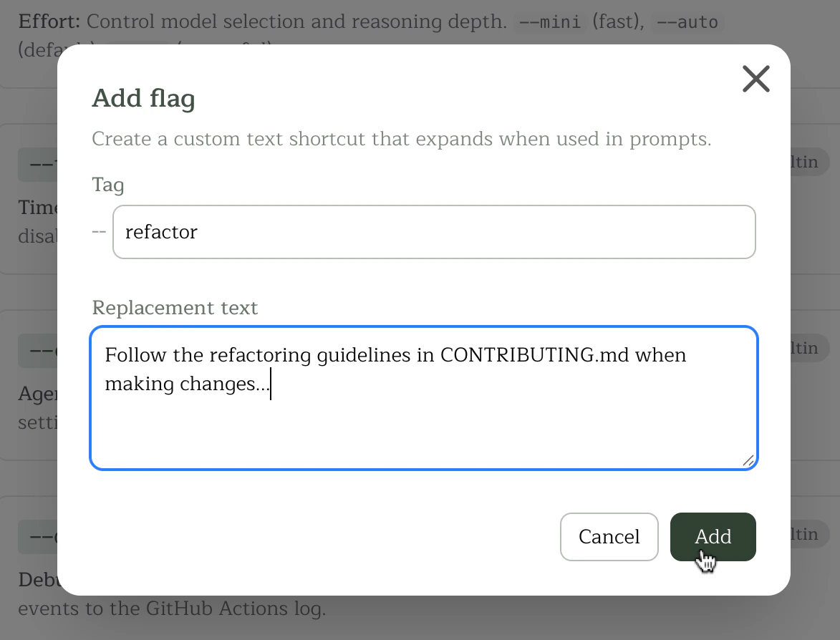
Task: Click the --mini code flag in background
Action: [550, 22]
